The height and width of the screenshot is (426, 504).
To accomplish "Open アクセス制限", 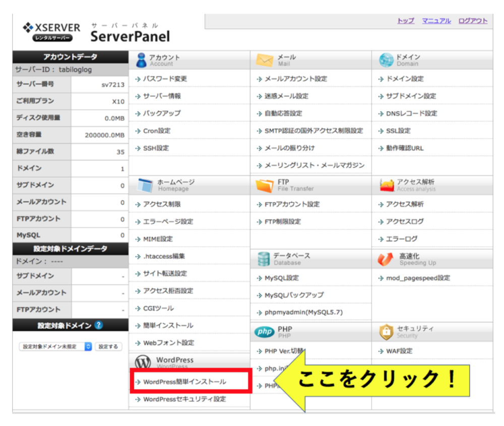I will pos(162,204).
